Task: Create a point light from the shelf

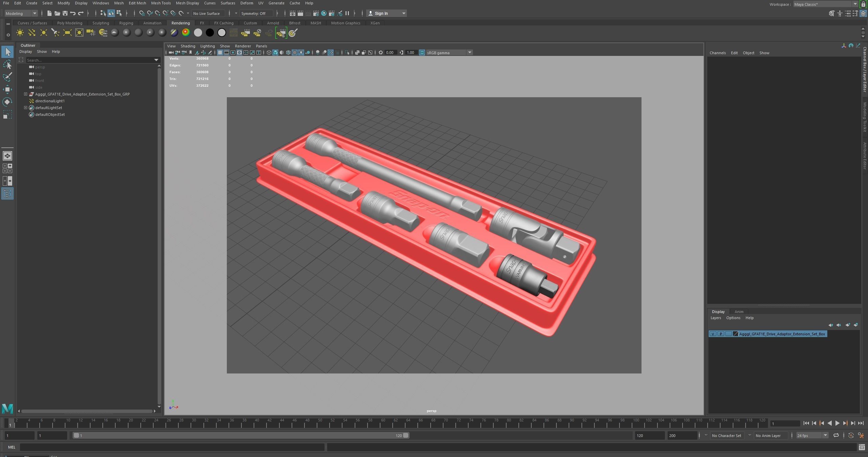Action: pyautogui.click(x=43, y=33)
